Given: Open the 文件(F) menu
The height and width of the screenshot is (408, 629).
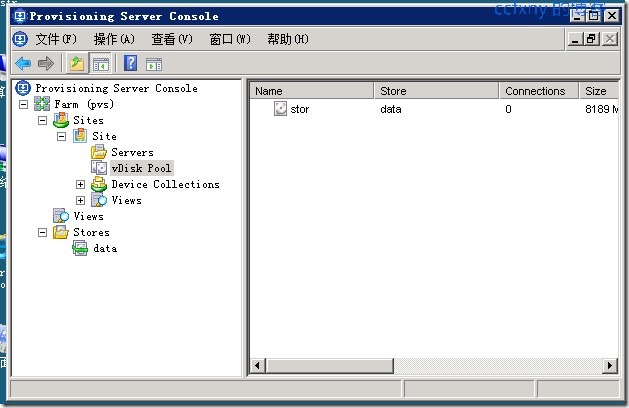Looking at the screenshot, I should 56,39.
